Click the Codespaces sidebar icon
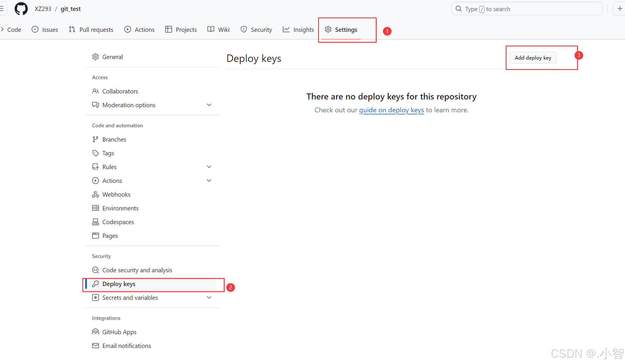 pyautogui.click(x=95, y=222)
